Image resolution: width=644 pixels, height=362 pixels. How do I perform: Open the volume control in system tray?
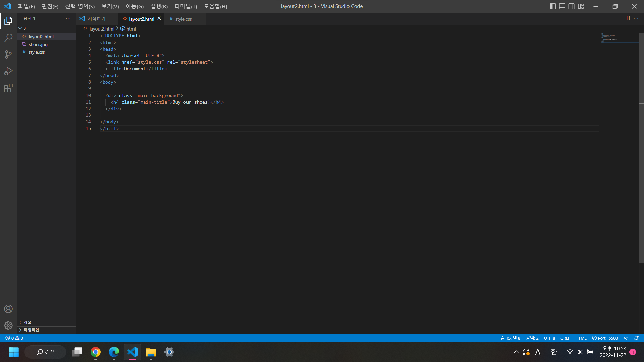click(579, 352)
